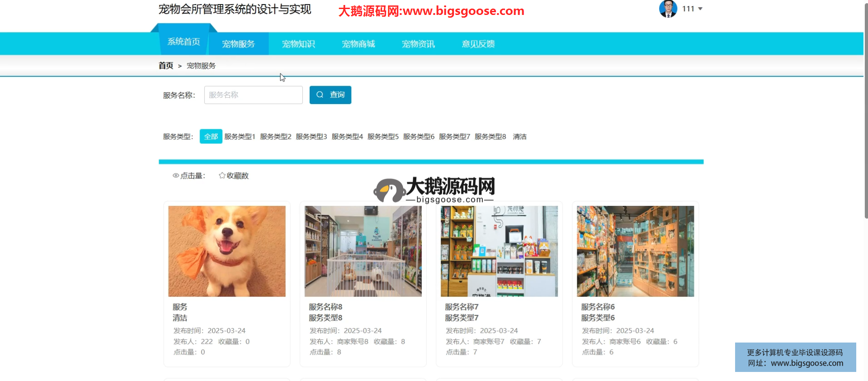This screenshot has height=381, width=868.
Task: Filter by 服务类型7
Action: click(454, 137)
